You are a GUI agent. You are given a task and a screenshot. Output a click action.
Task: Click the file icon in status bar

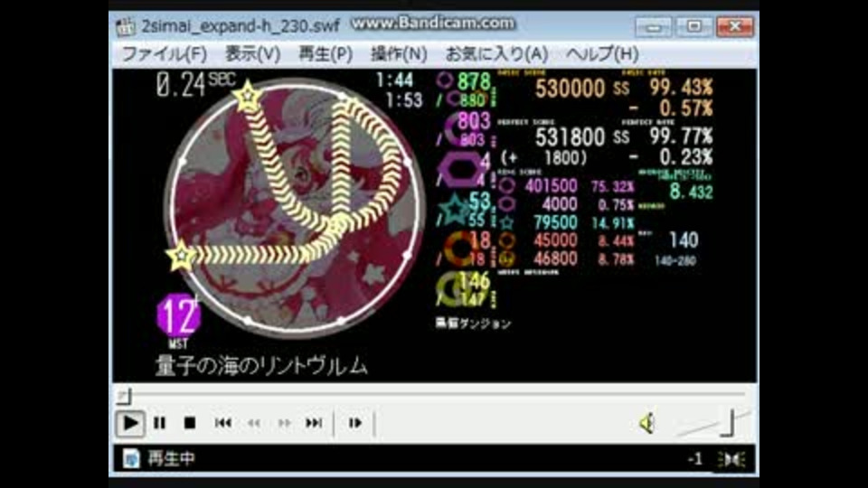pos(131,459)
